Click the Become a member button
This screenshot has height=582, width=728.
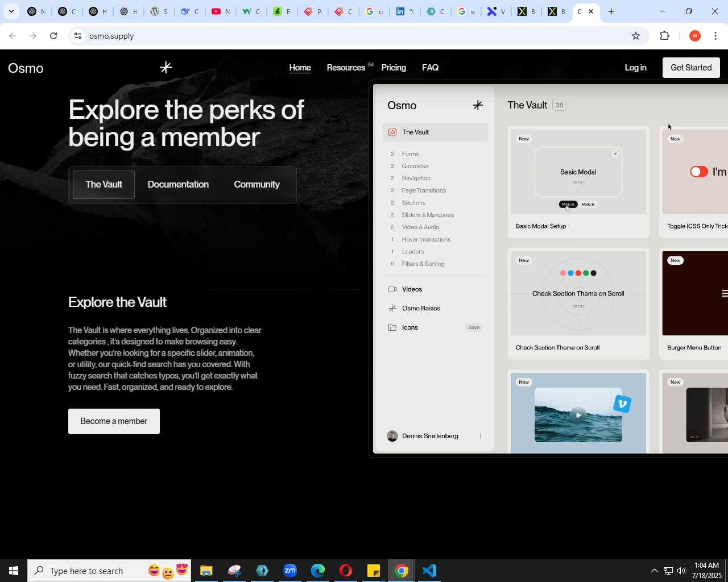pyautogui.click(x=114, y=421)
